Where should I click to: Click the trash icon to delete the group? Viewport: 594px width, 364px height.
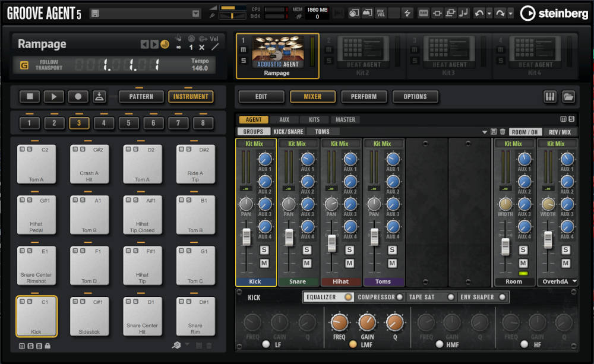click(501, 131)
